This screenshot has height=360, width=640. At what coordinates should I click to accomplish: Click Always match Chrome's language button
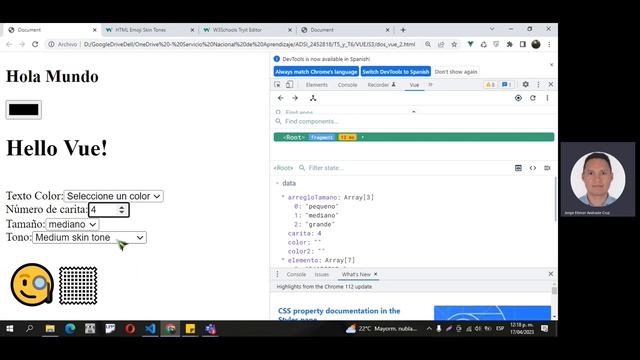316,72
